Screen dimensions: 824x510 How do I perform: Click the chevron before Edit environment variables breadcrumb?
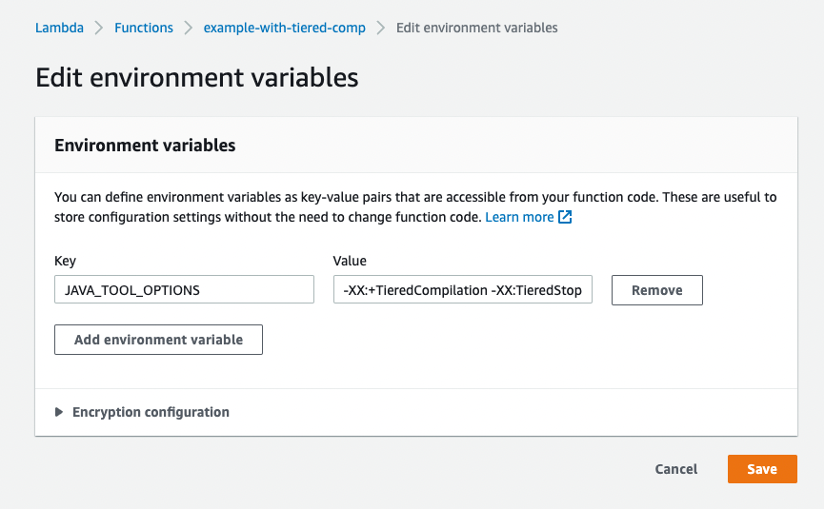click(381, 28)
